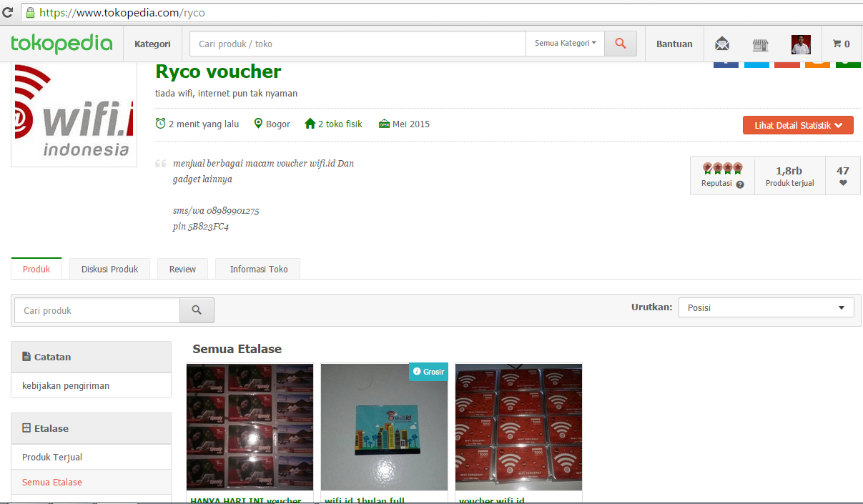Click the Cari produk shop search field
Viewport: 863px width, 504px height.
pos(97,310)
